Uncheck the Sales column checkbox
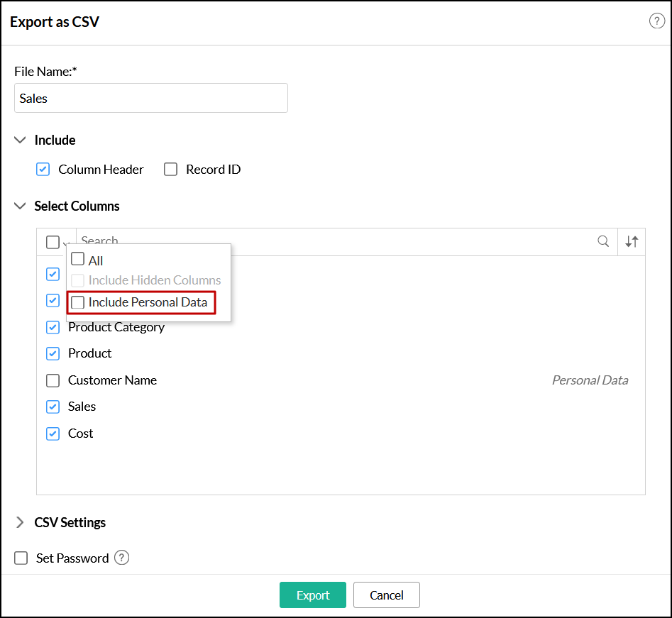Image resolution: width=672 pixels, height=618 pixels. click(53, 407)
